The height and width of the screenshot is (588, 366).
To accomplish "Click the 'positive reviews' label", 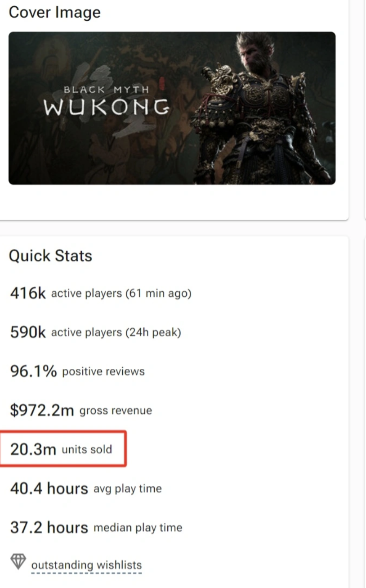I will (103, 371).
